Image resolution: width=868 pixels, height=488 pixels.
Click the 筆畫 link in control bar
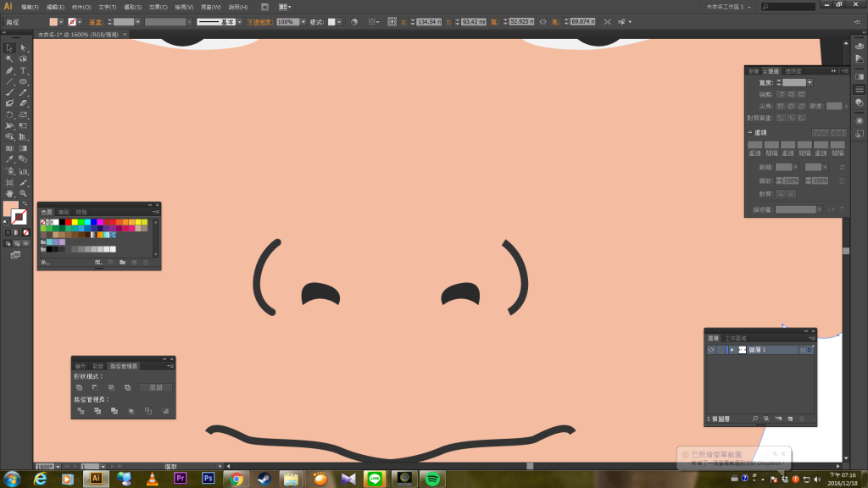point(96,22)
